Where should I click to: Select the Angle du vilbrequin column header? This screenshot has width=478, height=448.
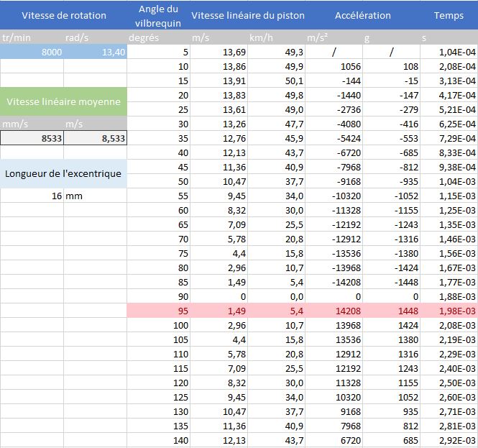(x=158, y=15)
